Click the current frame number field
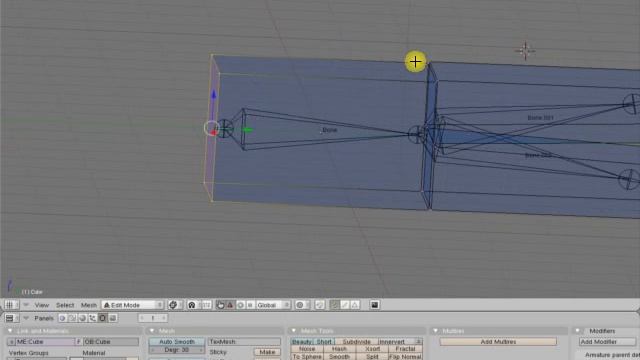This screenshot has height=360, width=640. [x=153, y=318]
